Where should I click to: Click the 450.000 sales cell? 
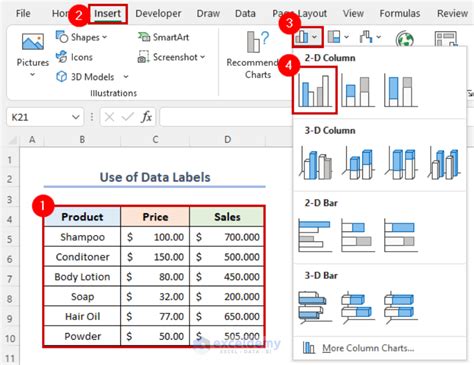(227, 277)
